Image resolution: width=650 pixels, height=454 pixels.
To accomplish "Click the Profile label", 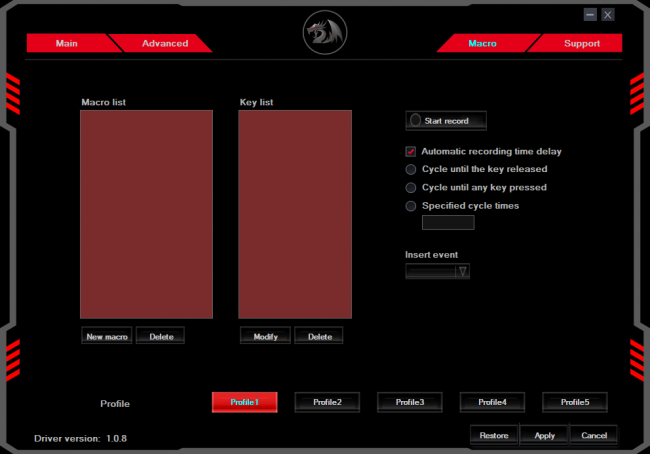I will (115, 403).
